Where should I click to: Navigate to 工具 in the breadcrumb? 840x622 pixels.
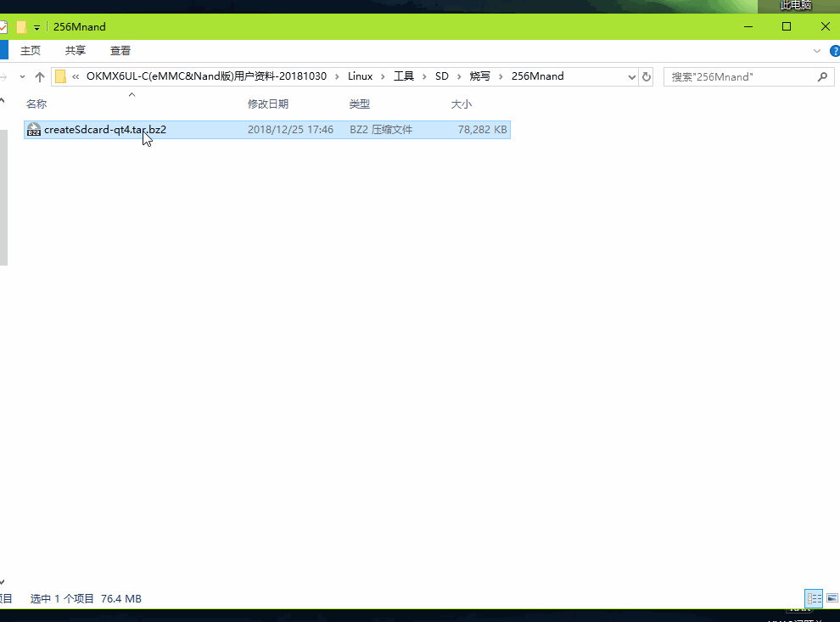[x=404, y=76]
